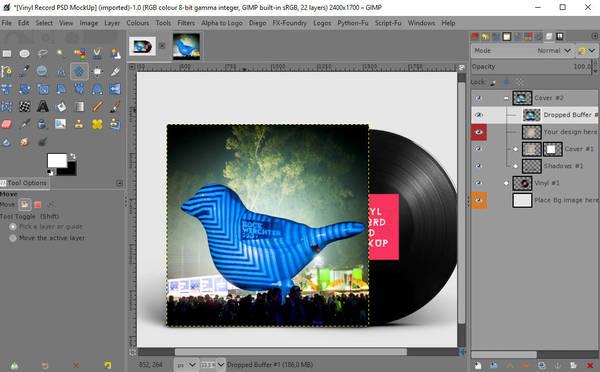Select Move the active layer option
The height and width of the screenshot is (372, 600).
click(52, 238)
